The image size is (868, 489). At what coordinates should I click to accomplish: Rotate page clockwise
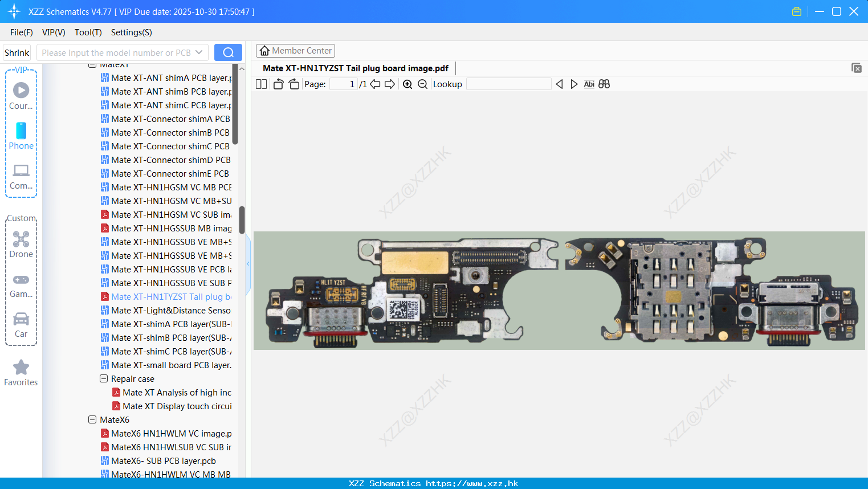tap(294, 84)
